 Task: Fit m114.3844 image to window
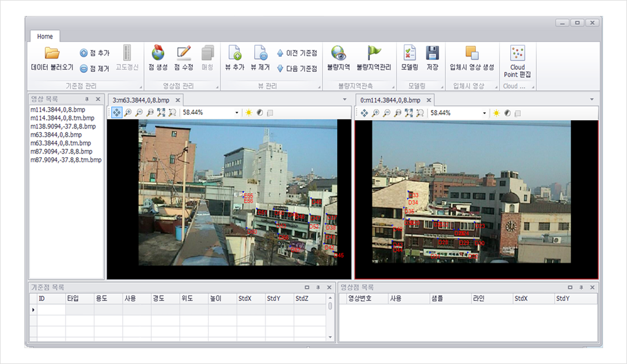(409, 113)
